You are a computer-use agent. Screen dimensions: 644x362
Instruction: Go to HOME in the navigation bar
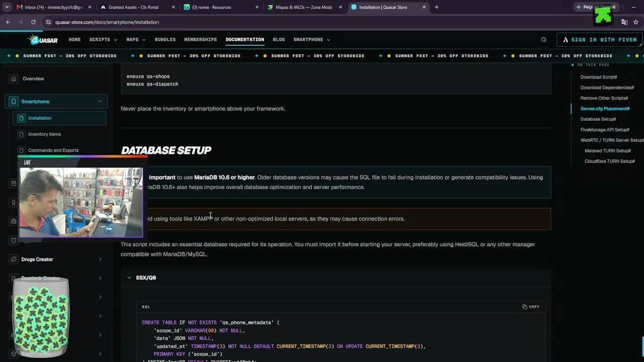(x=74, y=40)
